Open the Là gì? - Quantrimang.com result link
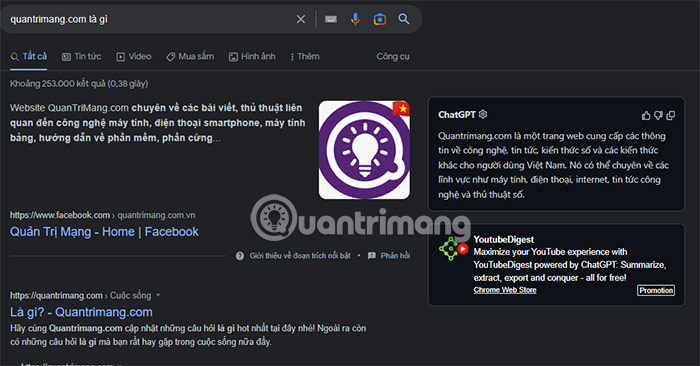700x366 pixels. [81, 312]
